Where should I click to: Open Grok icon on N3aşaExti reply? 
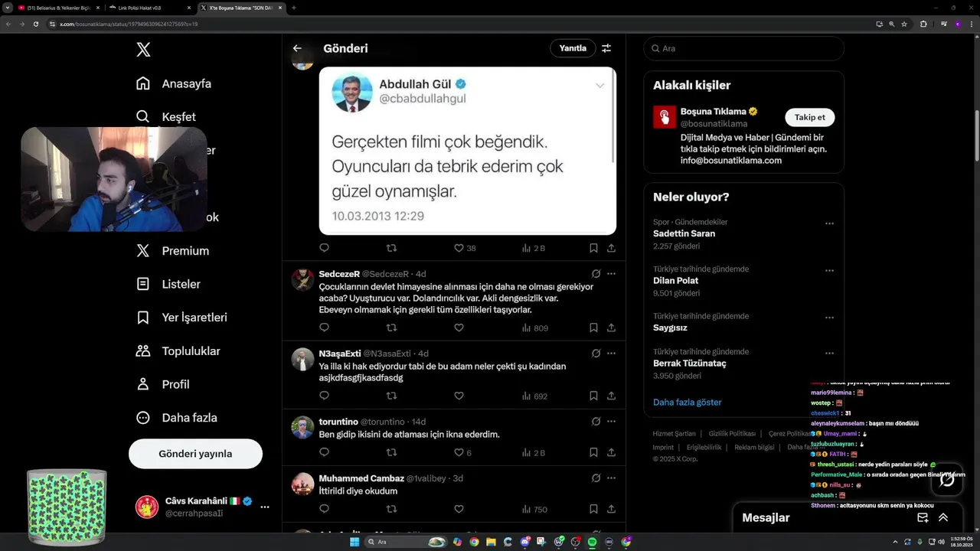[596, 353]
